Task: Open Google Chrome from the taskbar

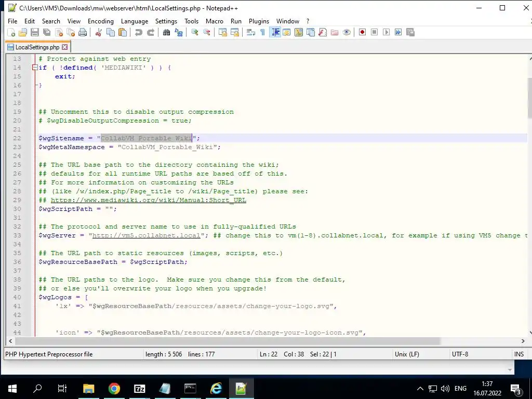Action: (x=114, y=389)
